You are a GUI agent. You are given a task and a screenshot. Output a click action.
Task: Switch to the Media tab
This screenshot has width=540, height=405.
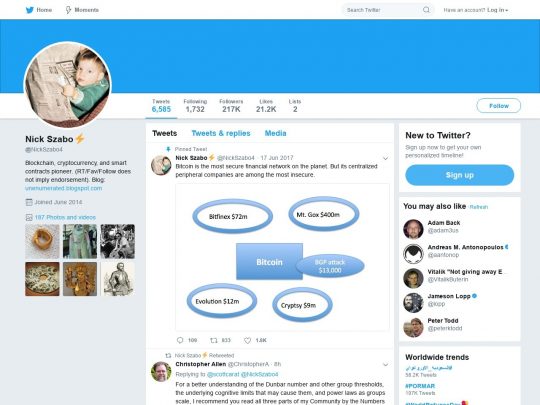pyautogui.click(x=276, y=133)
